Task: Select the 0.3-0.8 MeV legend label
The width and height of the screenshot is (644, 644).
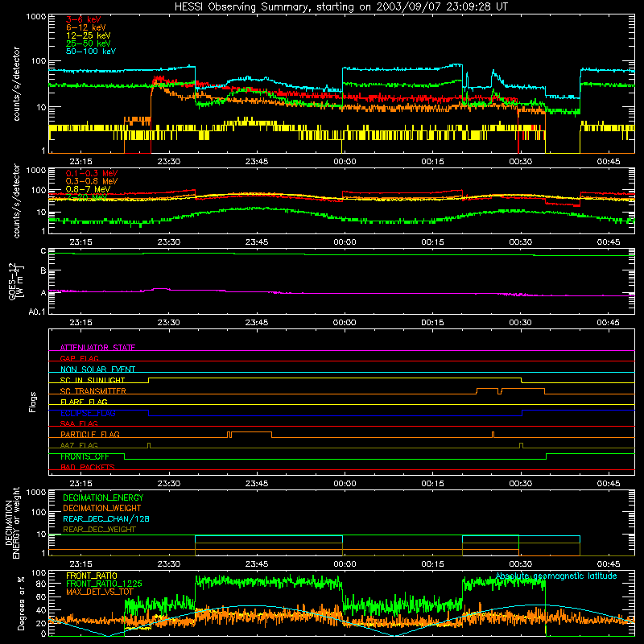Action: click(x=92, y=181)
